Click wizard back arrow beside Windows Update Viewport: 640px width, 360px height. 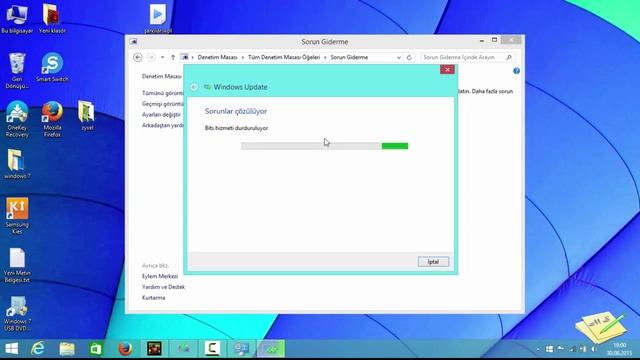[x=194, y=87]
